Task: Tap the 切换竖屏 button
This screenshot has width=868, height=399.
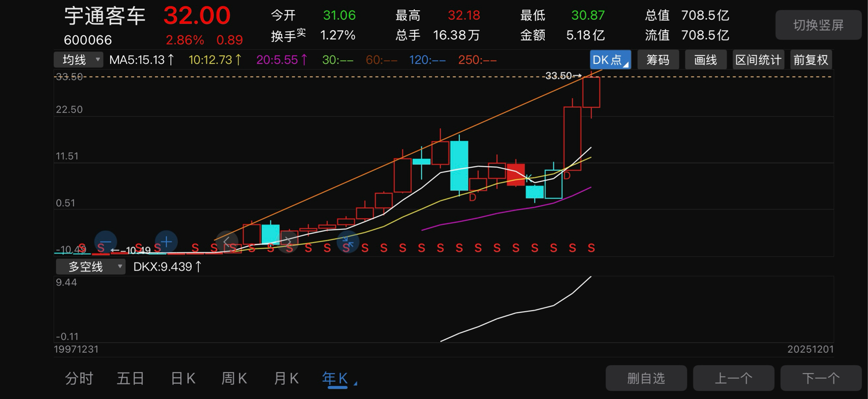Action: tap(819, 25)
